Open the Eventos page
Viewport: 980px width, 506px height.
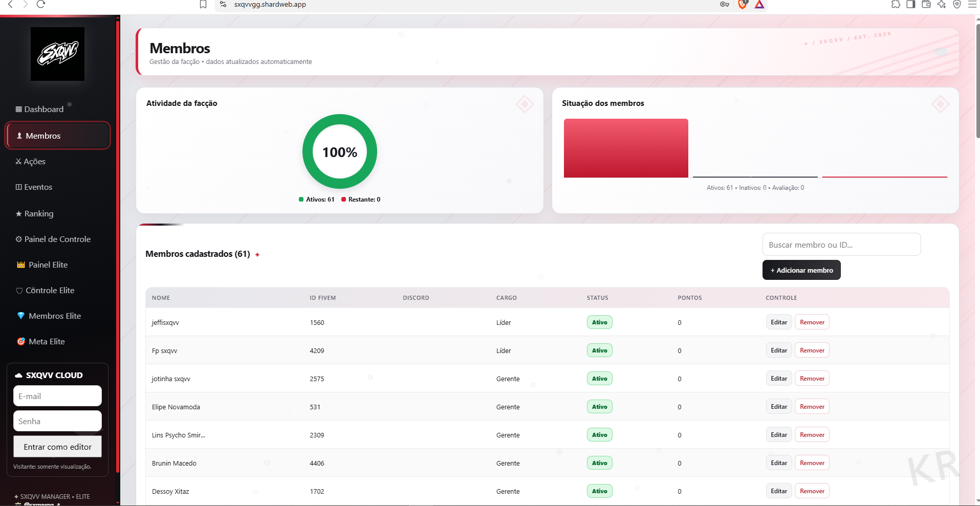coord(34,187)
